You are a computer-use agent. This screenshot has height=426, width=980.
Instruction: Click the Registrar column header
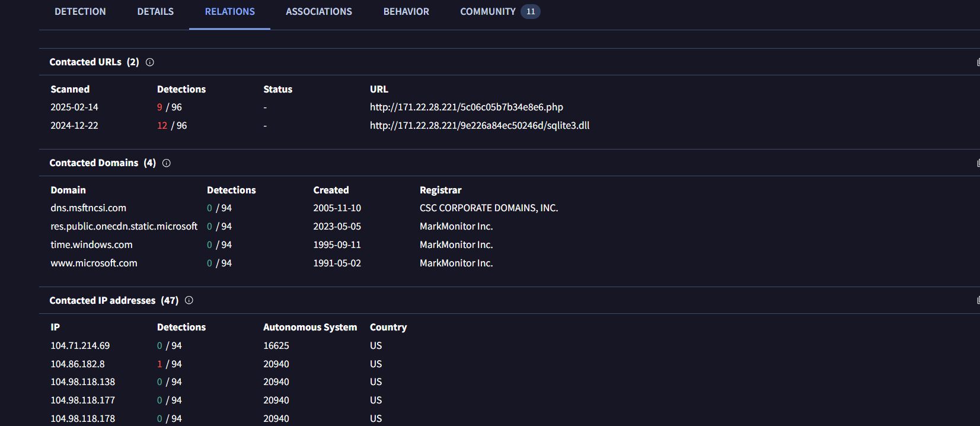pyautogui.click(x=440, y=190)
